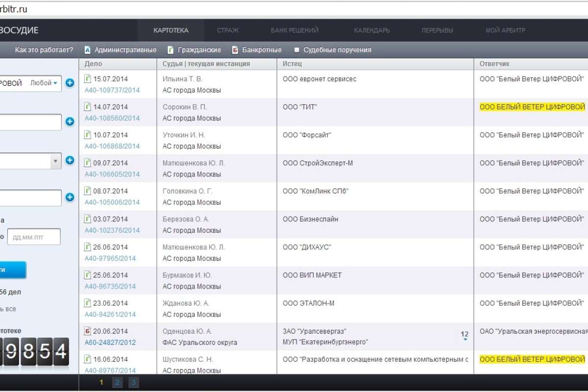Click the civil case icon beside 16.06.2014
This screenshot has width=588, height=392.
[x=88, y=359]
